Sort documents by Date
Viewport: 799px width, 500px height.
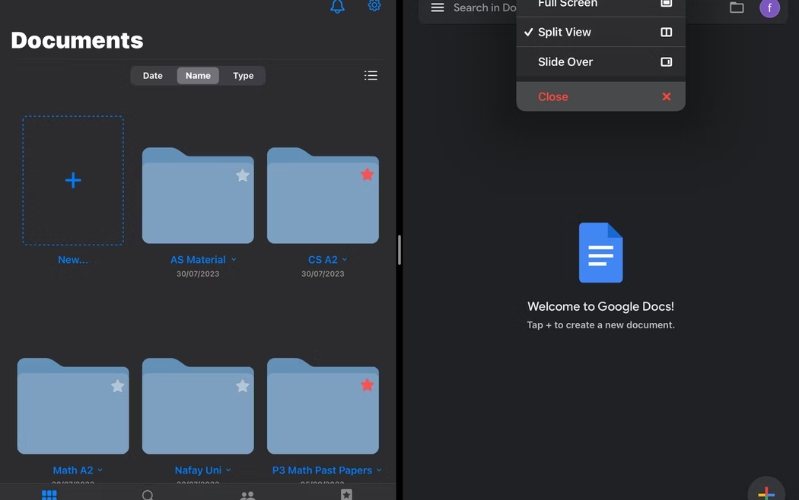[x=152, y=75]
